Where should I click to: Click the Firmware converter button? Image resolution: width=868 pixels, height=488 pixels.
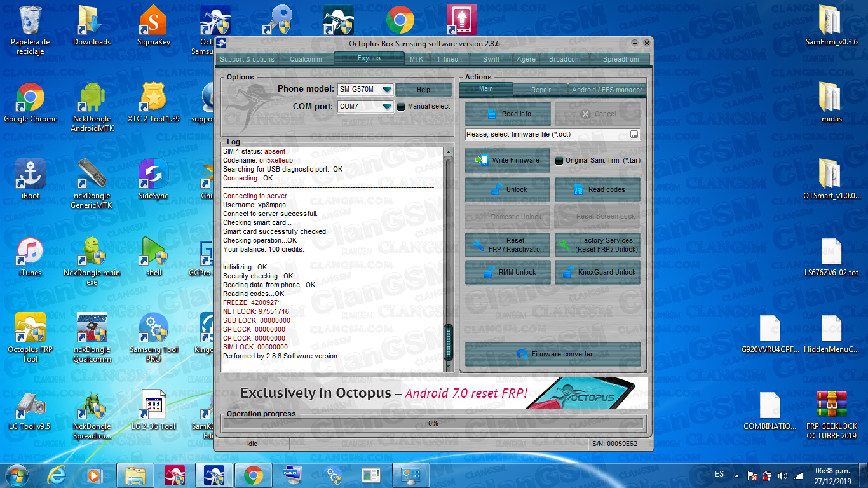[x=553, y=354]
